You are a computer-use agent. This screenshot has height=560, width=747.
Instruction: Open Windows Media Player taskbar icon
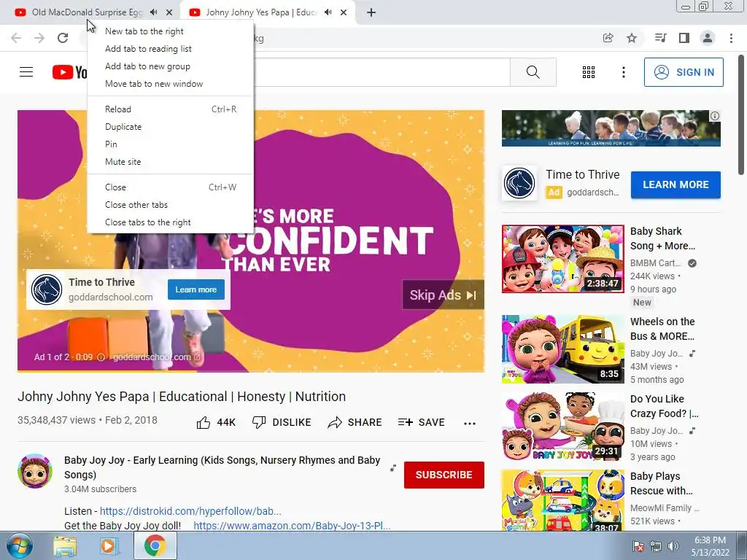109,546
